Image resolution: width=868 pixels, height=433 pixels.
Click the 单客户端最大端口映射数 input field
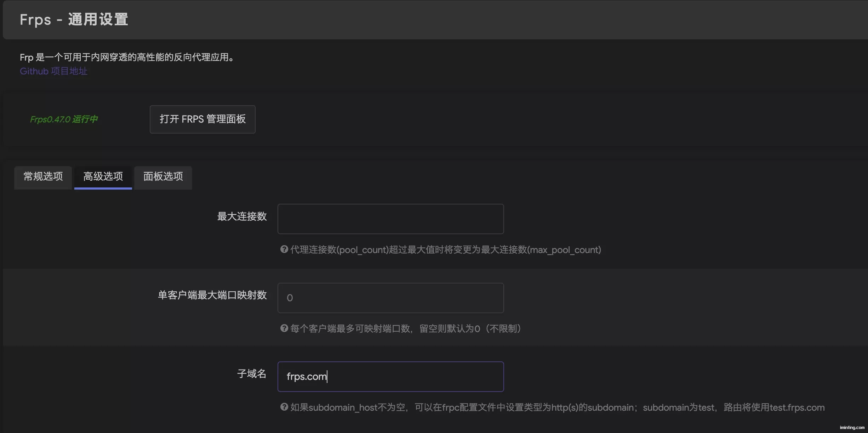(390, 298)
